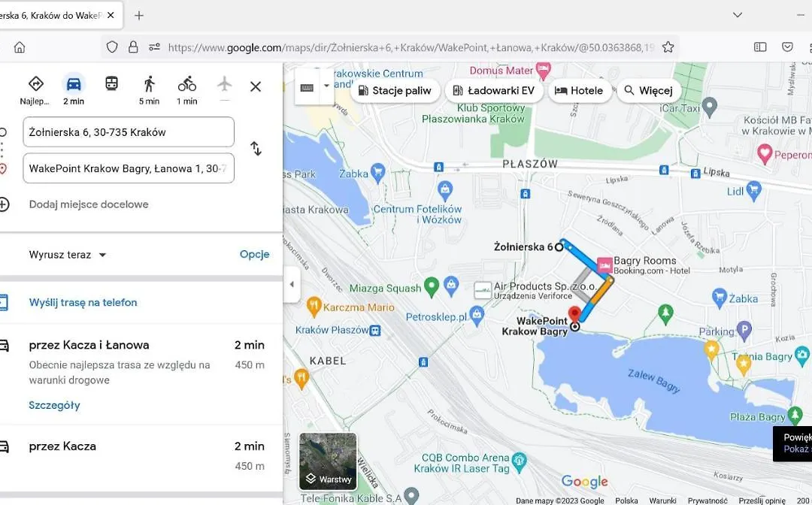The height and width of the screenshot is (505, 812).
Task: Click Prześlij opinię feedback link
Action: (x=762, y=500)
